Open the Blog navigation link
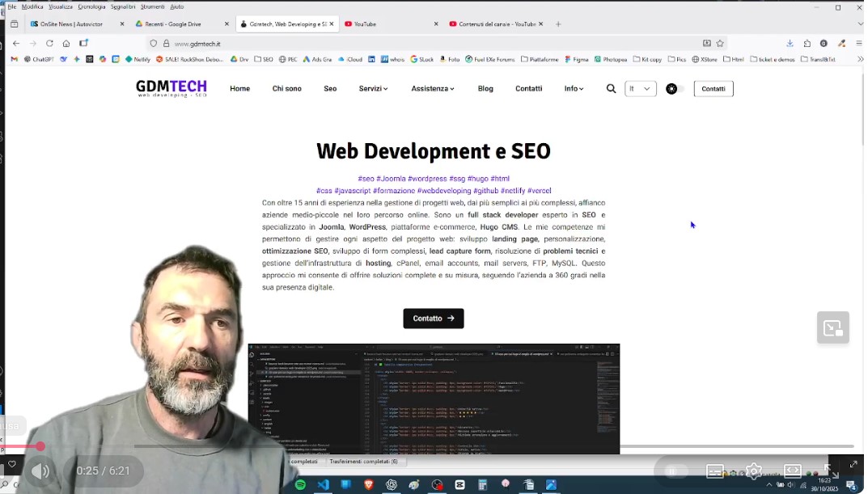868x494 pixels. [485, 88]
